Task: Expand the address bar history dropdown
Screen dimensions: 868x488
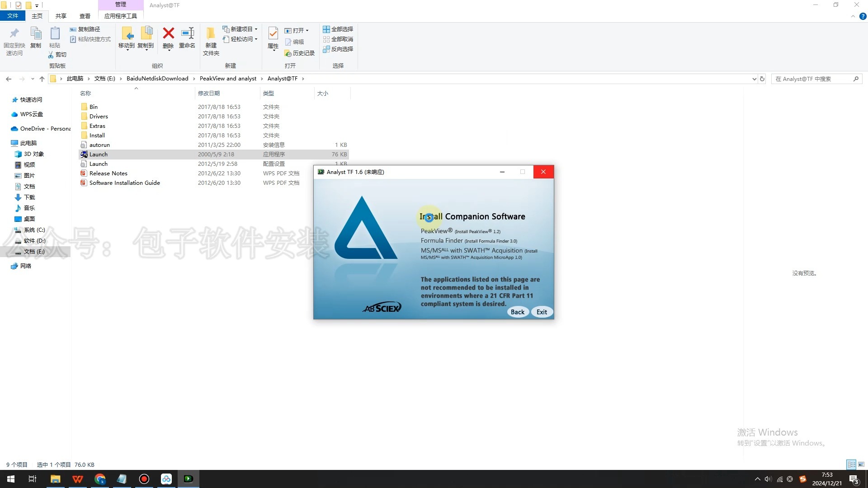Action: pyautogui.click(x=754, y=79)
